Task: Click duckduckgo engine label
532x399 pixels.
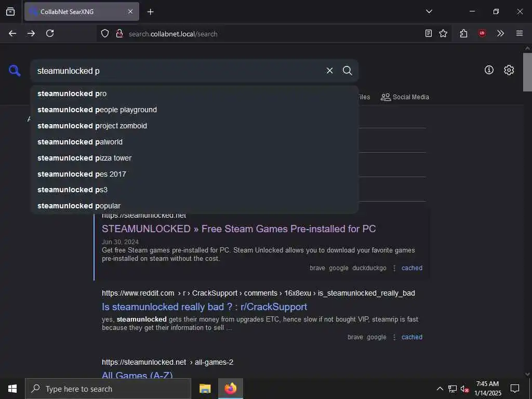Action: (369, 268)
